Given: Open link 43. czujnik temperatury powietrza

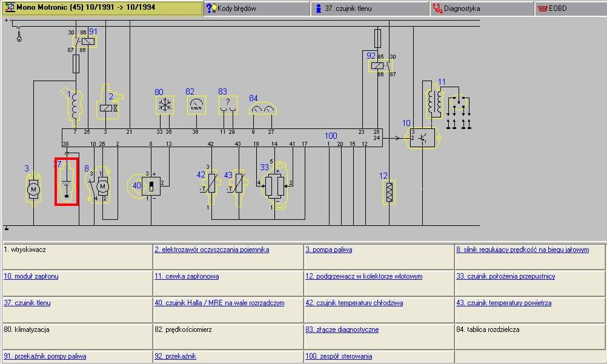Looking at the screenshot, I should click(x=503, y=303).
